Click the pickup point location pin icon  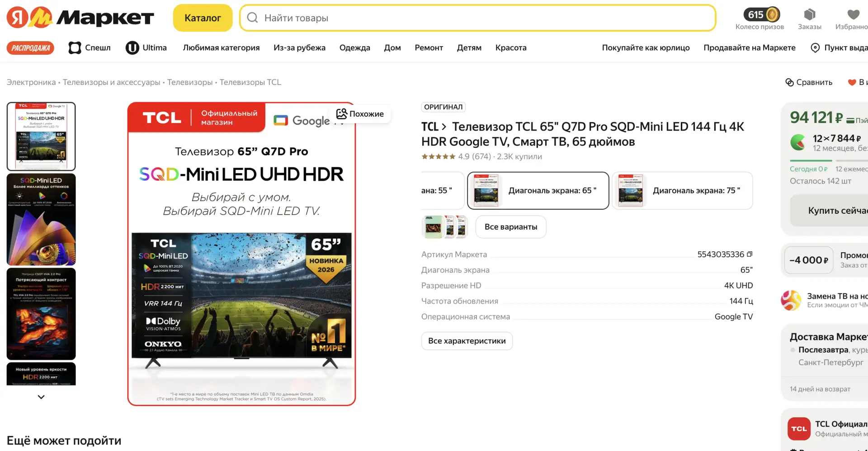pyautogui.click(x=815, y=48)
